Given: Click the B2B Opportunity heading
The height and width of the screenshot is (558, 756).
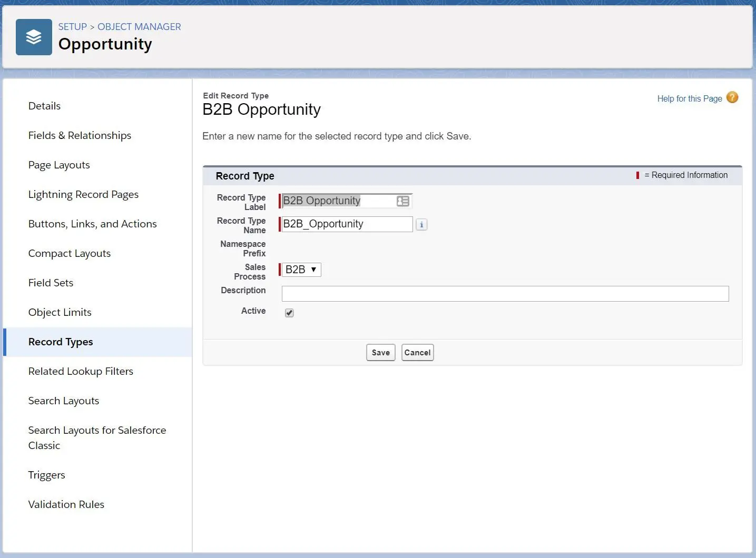Looking at the screenshot, I should 261,109.
